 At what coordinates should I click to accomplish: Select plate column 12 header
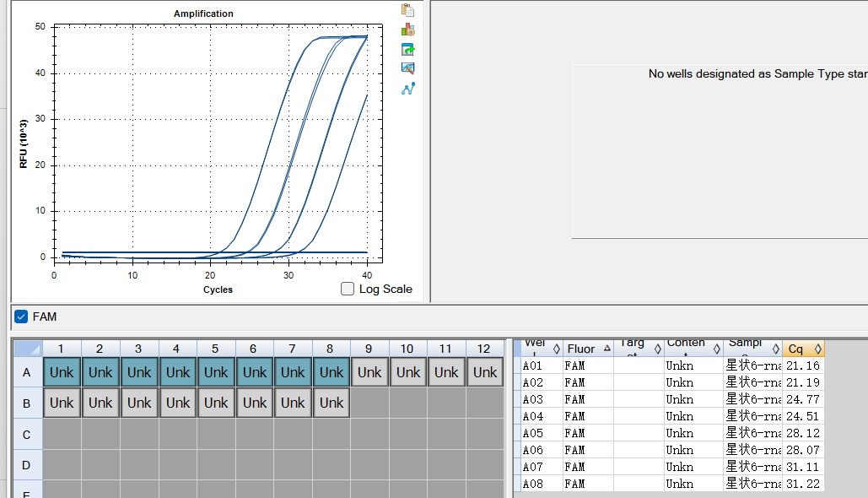[484, 349]
